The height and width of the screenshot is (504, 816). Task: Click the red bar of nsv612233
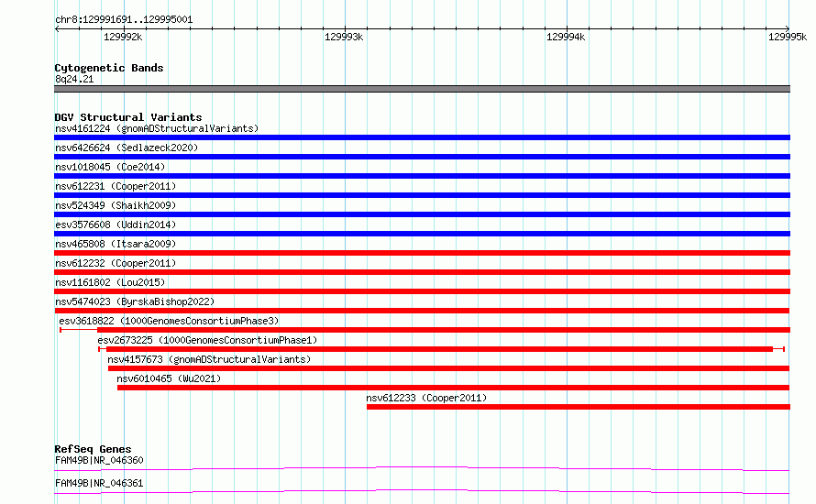579,407
